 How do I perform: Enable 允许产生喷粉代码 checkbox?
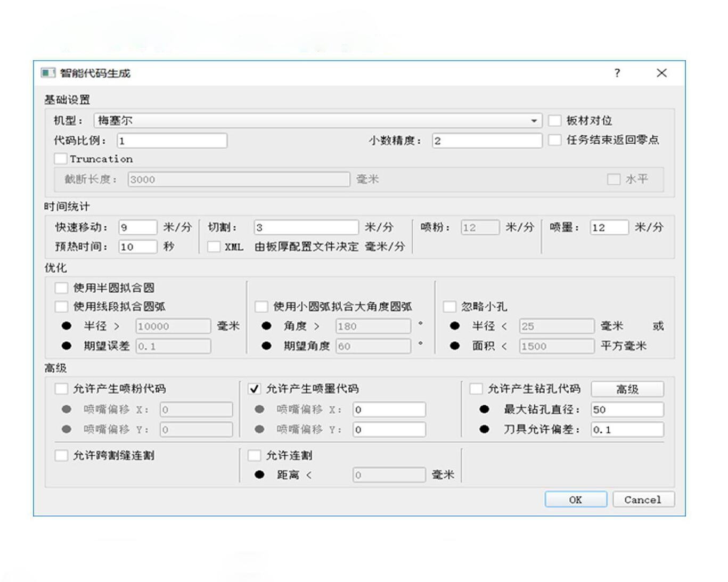coord(61,389)
